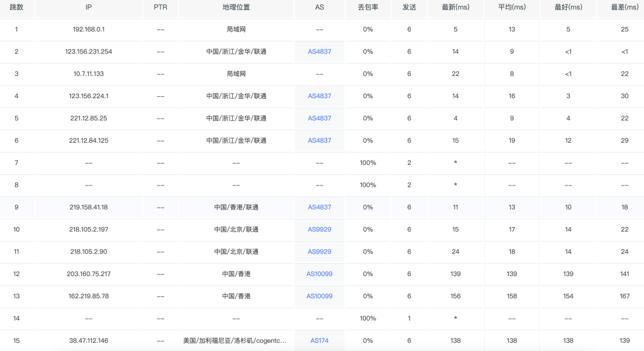Click the 发送 column header
The height and width of the screenshot is (351, 644).
point(409,7)
